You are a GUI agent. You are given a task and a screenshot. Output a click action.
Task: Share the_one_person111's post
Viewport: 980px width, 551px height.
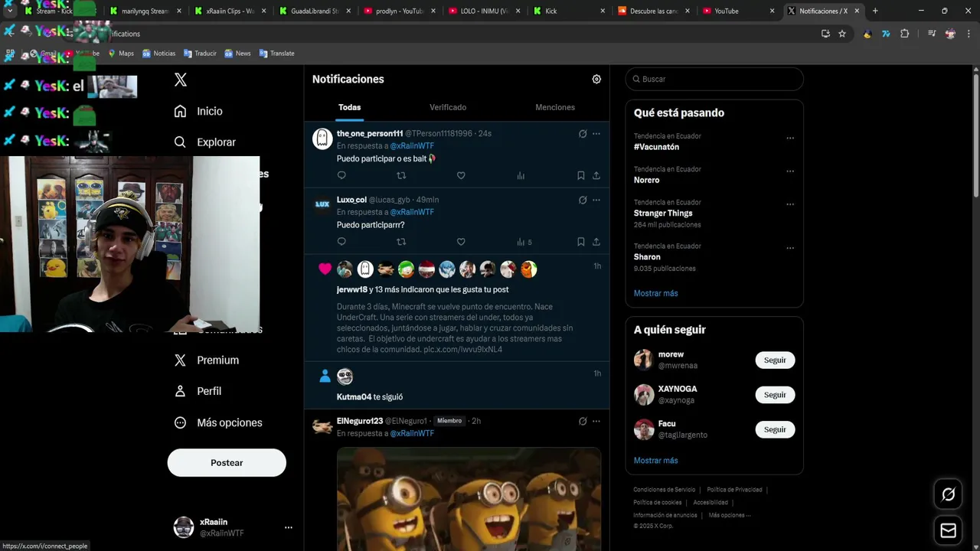click(x=596, y=175)
